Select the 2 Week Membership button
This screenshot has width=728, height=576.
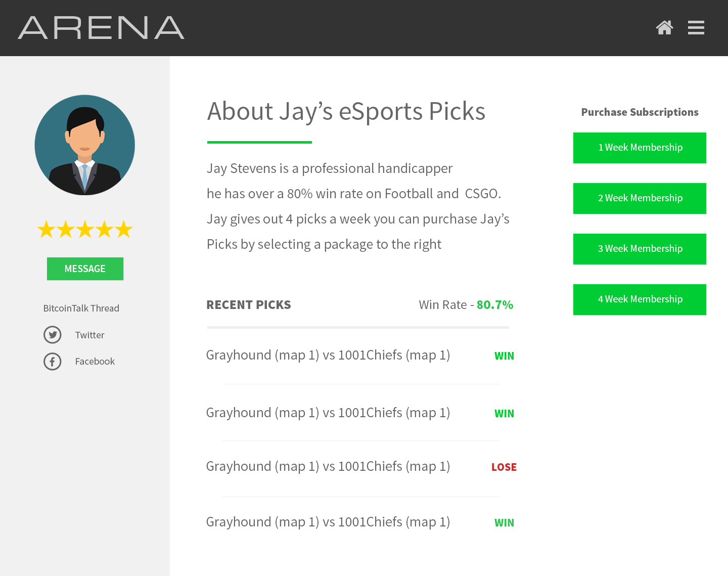tap(640, 198)
